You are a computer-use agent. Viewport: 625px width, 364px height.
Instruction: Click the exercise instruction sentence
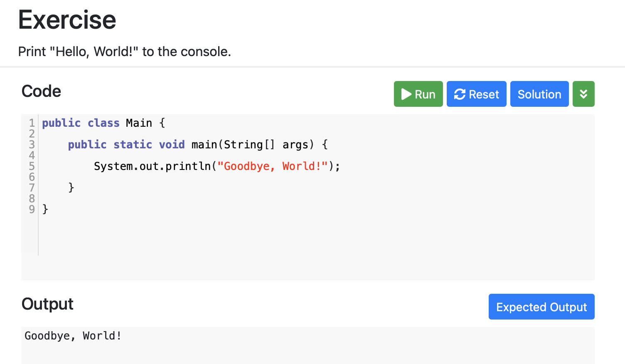(x=124, y=52)
